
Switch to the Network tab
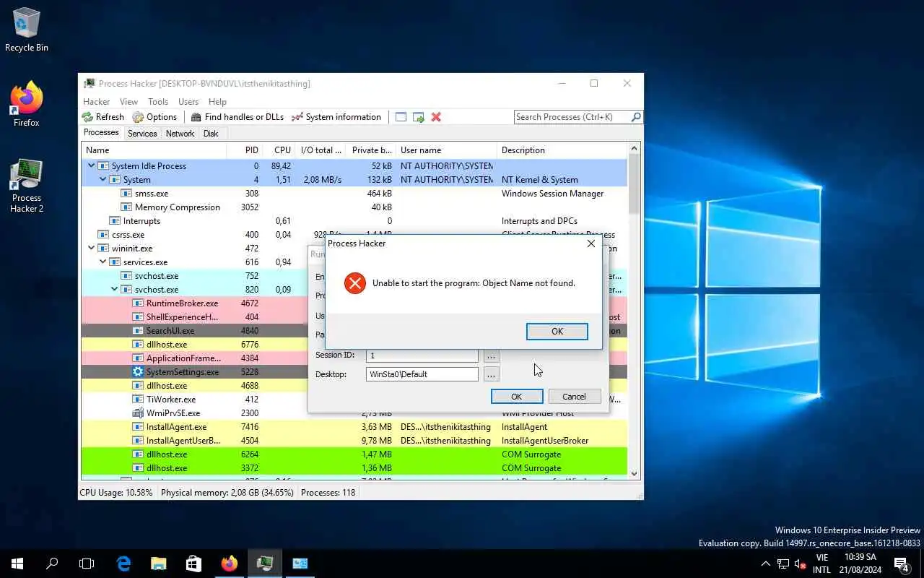click(x=180, y=134)
